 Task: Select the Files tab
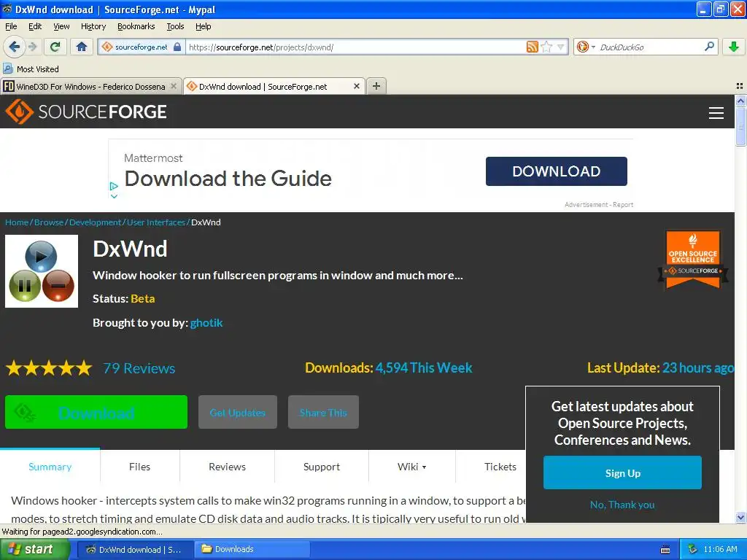139,467
